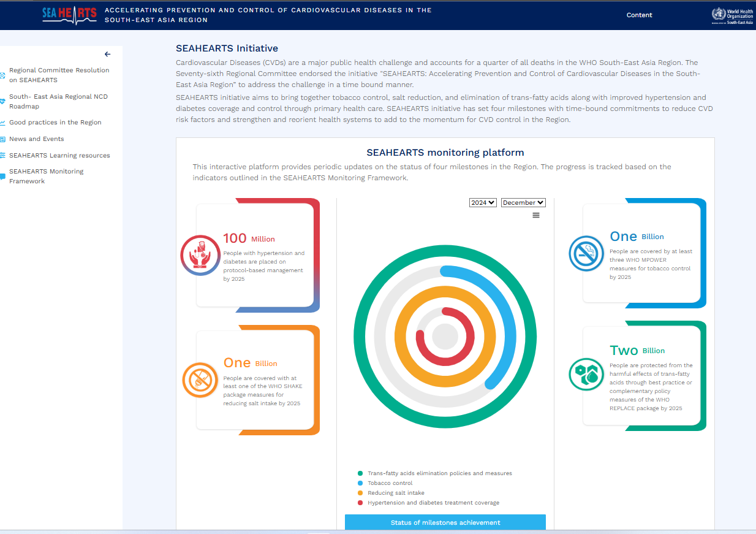Click the Status of milestones achievement button

coord(445,522)
